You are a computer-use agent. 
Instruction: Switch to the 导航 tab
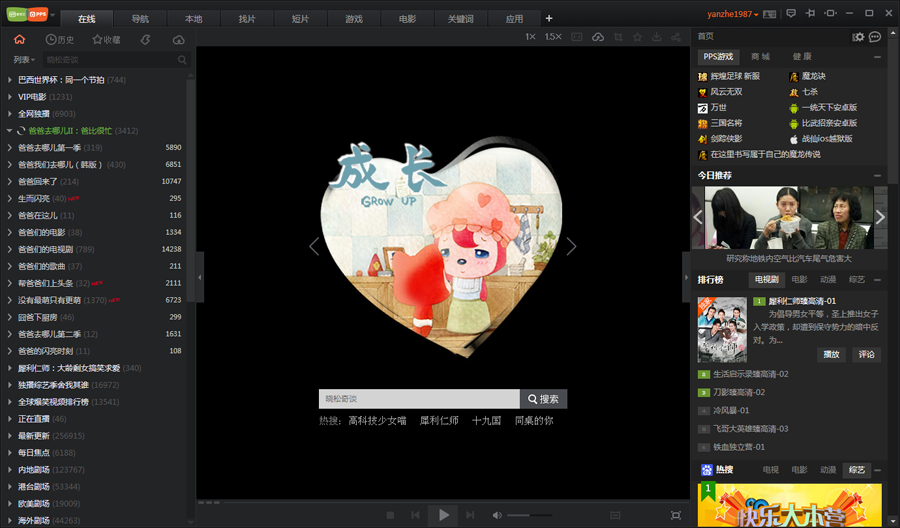point(140,19)
